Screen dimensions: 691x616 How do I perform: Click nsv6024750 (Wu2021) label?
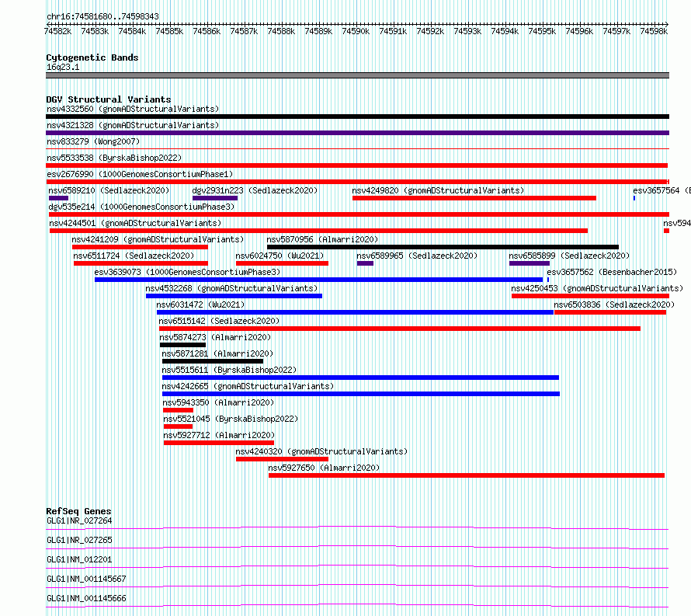pyautogui.click(x=280, y=256)
